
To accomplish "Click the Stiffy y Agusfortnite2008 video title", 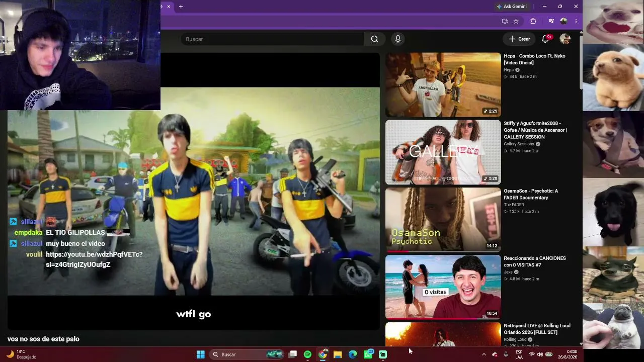I will (x=535, y=130).
